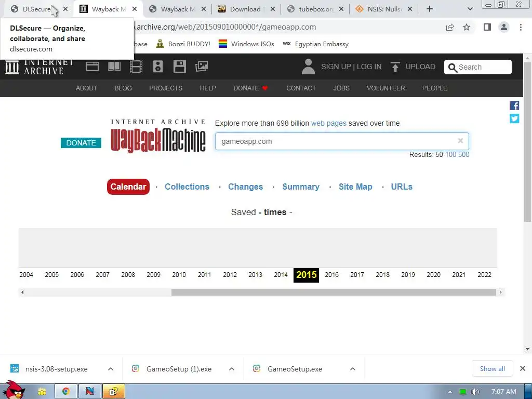Screen dimensions: 532x399
Task: Open the PROJECTS menu item
Action: pos(166,88)
